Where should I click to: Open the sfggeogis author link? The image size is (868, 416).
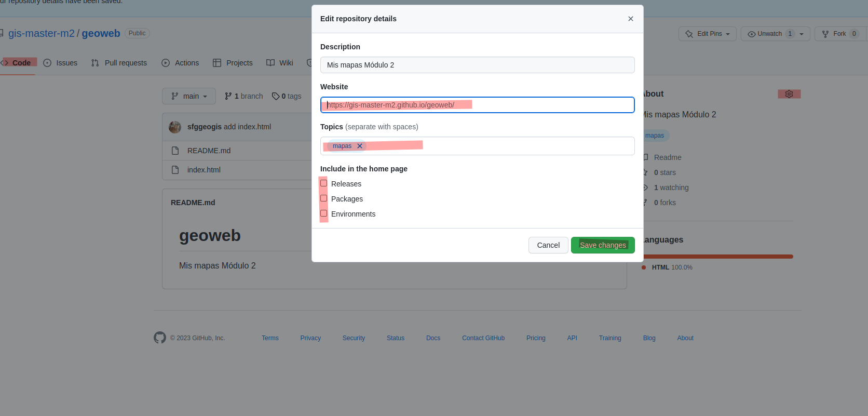[x=205, y=127]
